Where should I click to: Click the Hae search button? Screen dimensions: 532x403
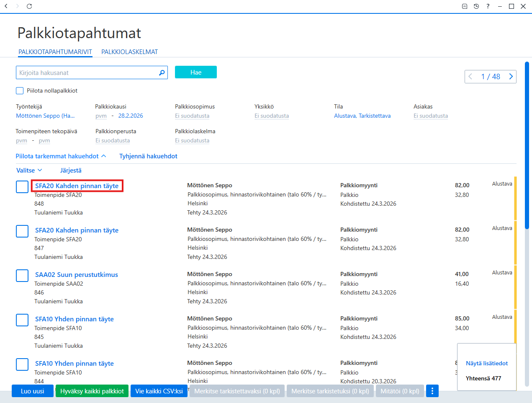coord(196,72)
